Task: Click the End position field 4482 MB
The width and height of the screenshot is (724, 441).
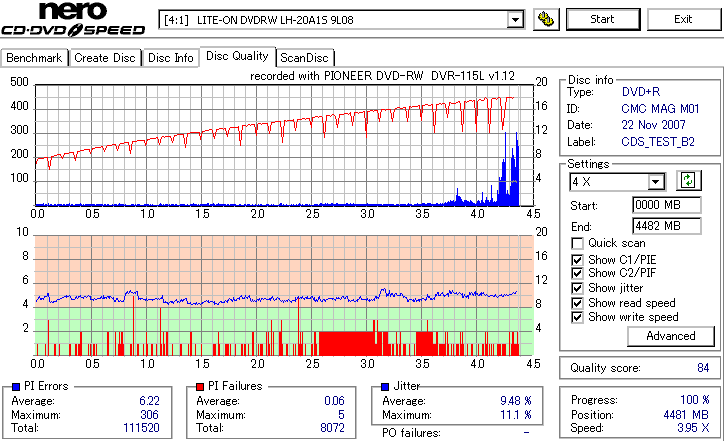Action: click(x=667, y=226)
